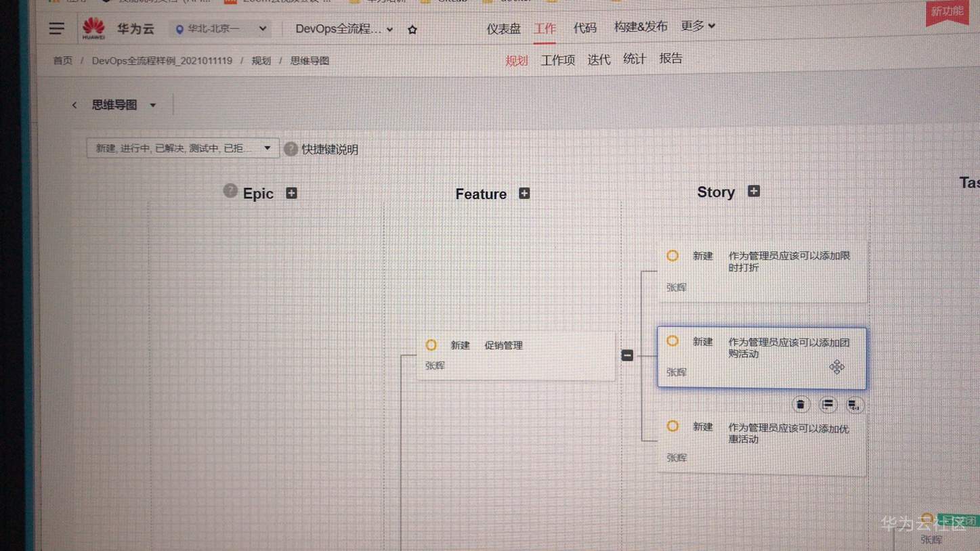Open the 华北-北京一 region dropdown

tap(221, 29)
